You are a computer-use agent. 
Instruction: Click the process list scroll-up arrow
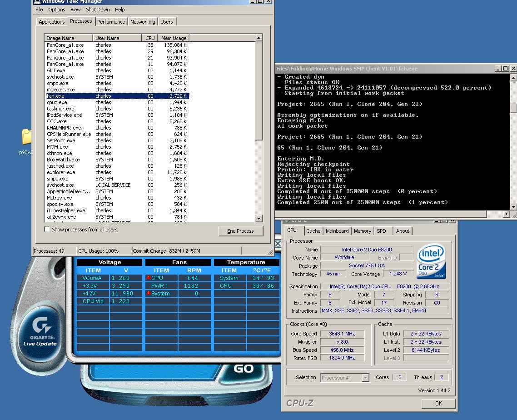(x=259, y=38)
